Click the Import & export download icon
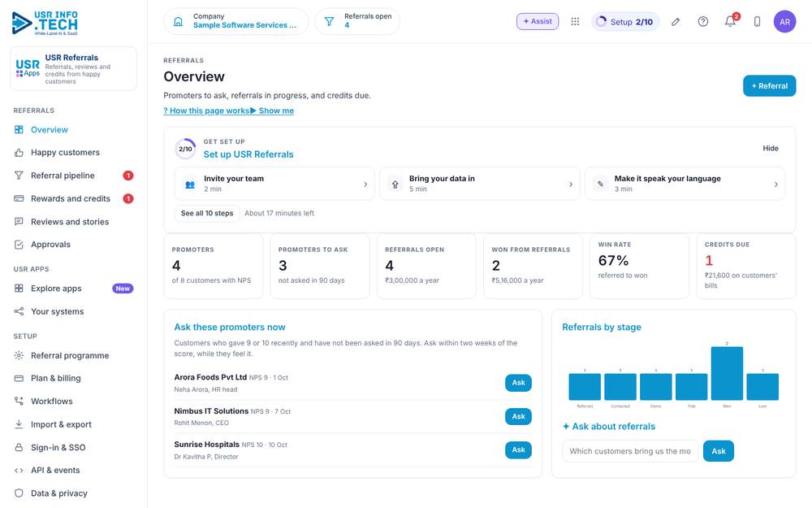 (19, 424)
